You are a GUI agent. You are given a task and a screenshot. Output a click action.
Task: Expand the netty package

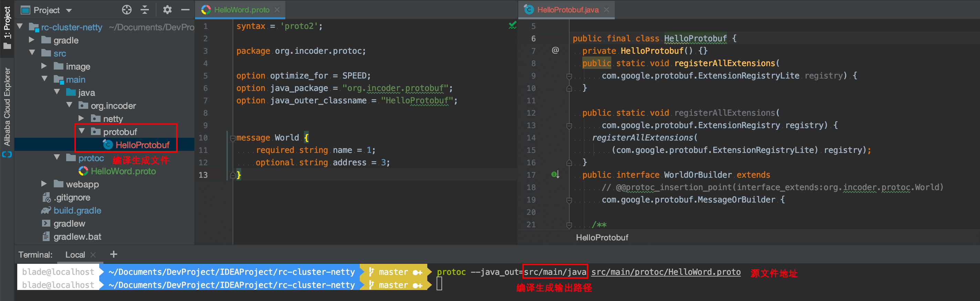click(x=81, y=118)
